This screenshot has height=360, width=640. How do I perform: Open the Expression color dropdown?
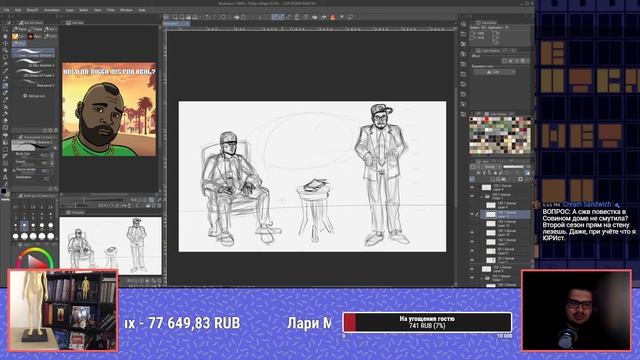tap(494, 72)
